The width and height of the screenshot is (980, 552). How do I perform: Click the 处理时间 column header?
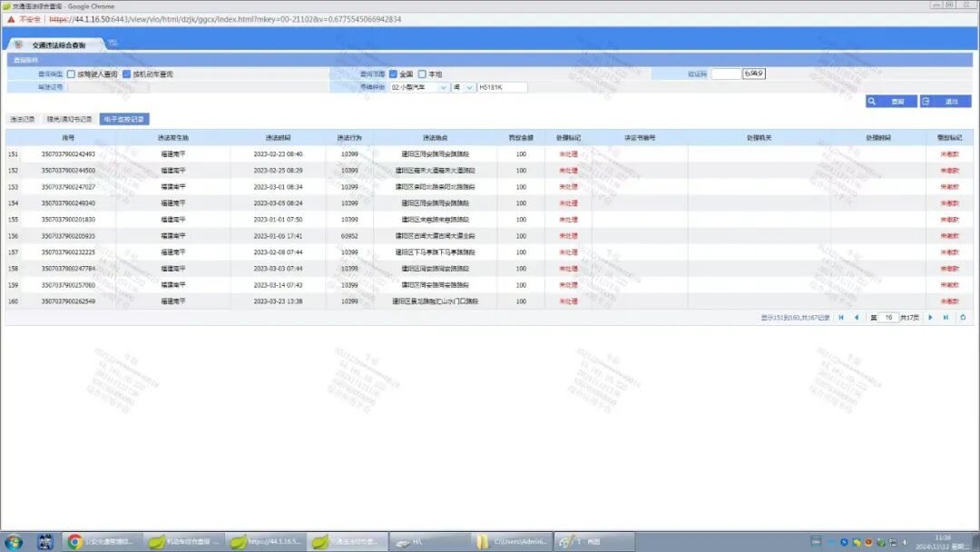tap(878, 137)
